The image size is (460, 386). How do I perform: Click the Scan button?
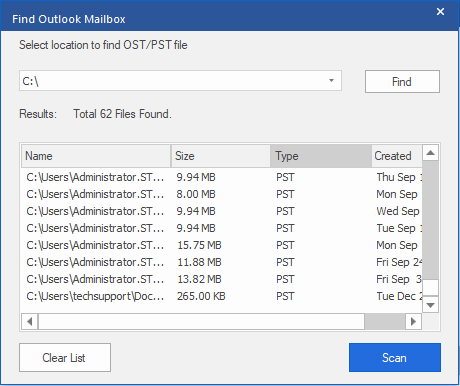pyautogui.click(x=395, y=358)
